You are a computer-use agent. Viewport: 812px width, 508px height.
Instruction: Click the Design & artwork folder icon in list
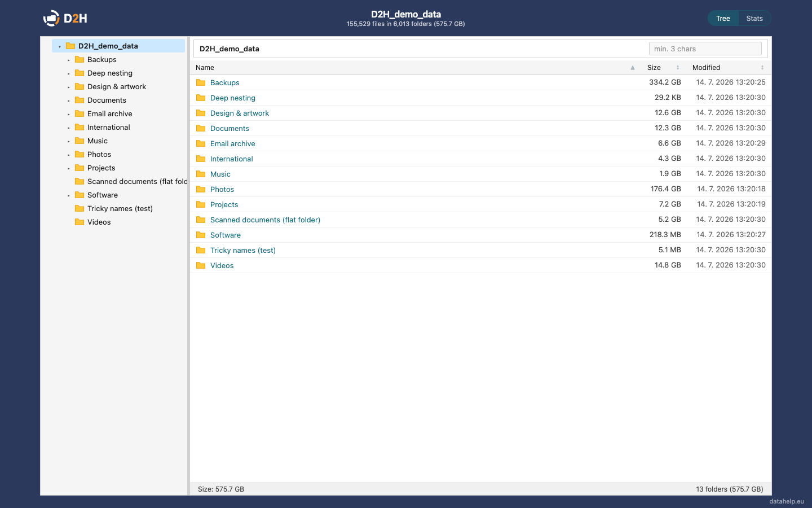201,113
